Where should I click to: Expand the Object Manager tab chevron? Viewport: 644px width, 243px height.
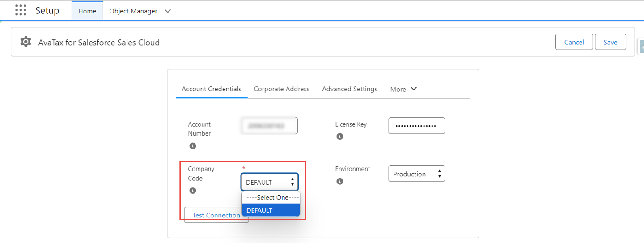point(168,11)
